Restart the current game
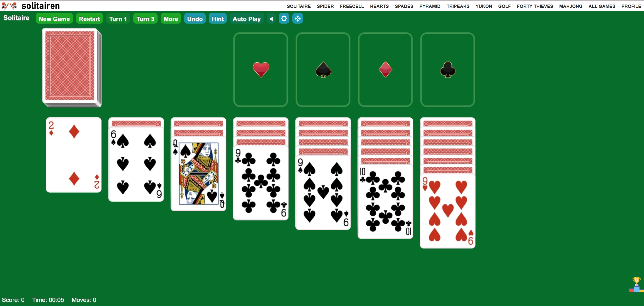This screenshot has width=644, height=306. point(89,19)
